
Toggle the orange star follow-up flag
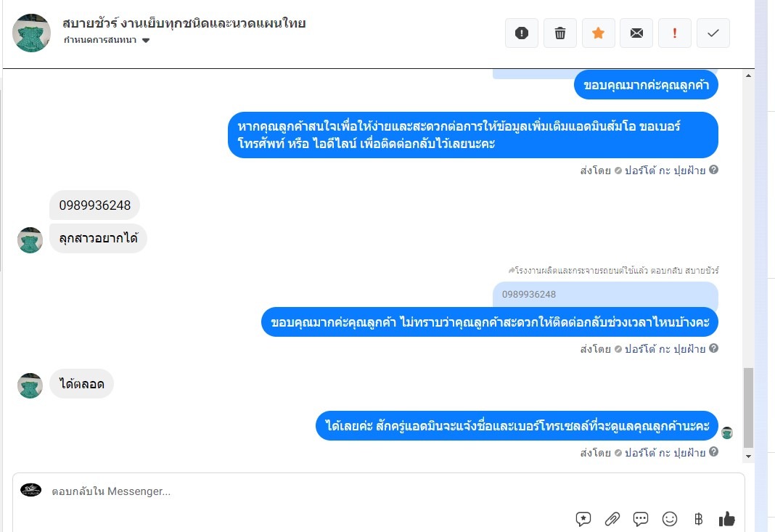tap(599, 33)
